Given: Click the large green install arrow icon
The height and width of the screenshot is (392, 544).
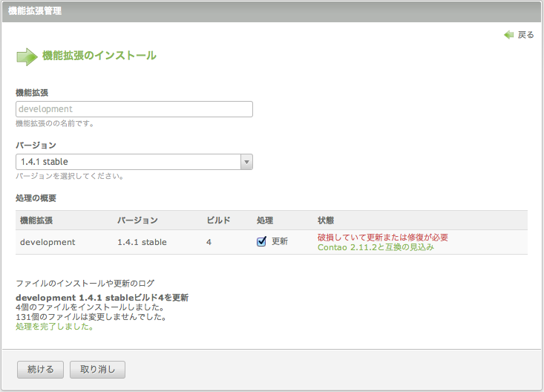Looking at the screenshot, I should coord(27,56).
